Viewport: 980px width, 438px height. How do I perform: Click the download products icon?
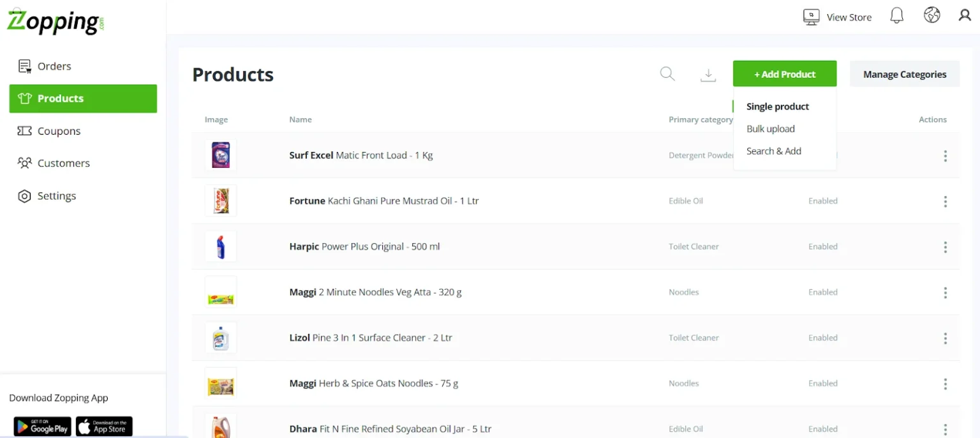point(708,75)
